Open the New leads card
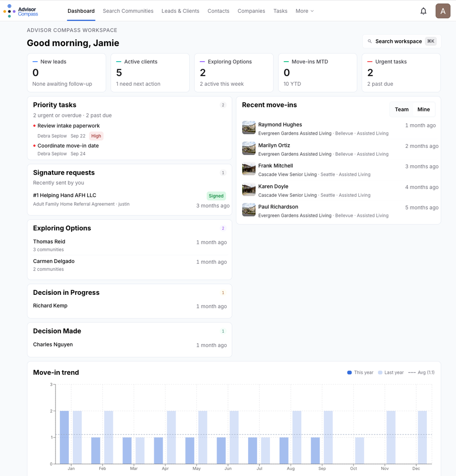 click(x=67, y=73)
